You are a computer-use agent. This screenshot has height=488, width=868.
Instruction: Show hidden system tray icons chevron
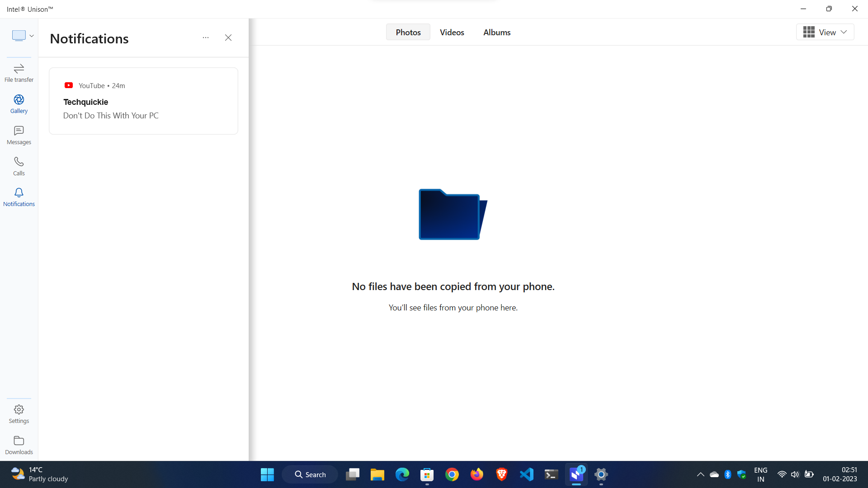pyautogui.click(x=700, y=474)
